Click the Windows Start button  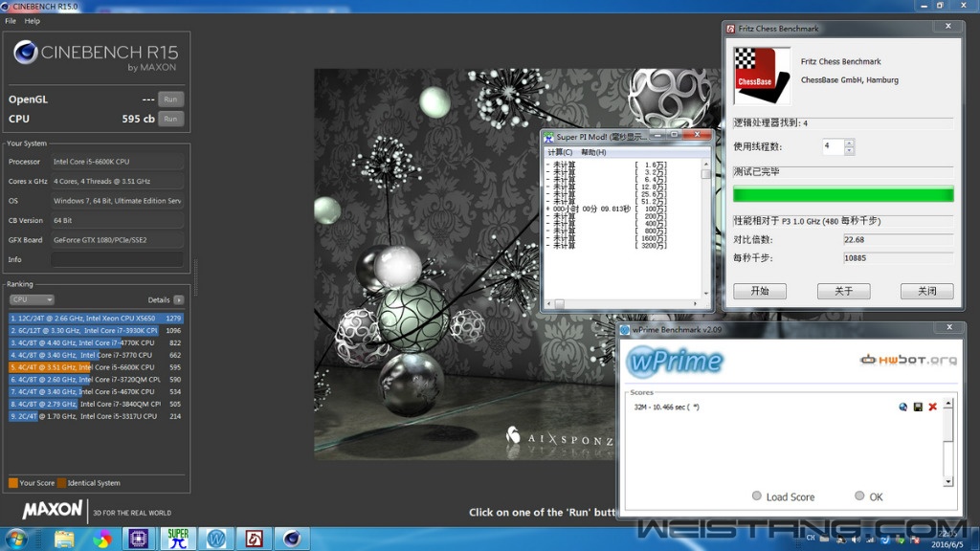17,538
